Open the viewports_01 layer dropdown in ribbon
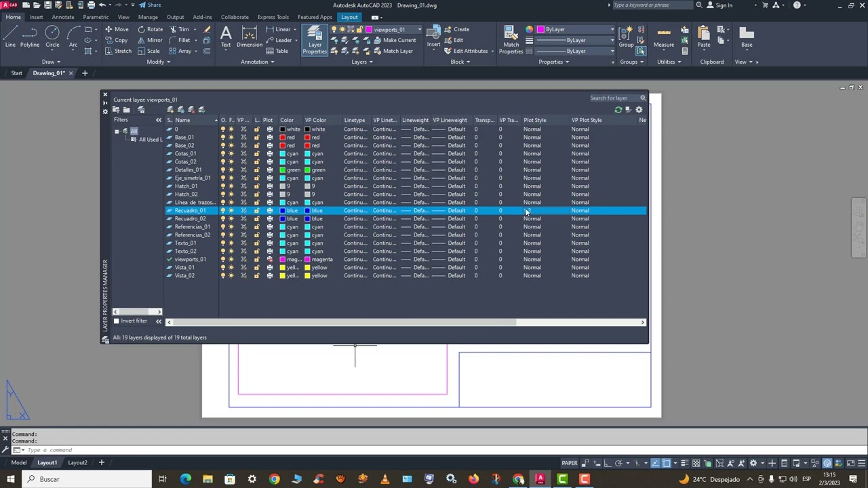The height and width of the screenshot is (488, 868). (419, 29)
